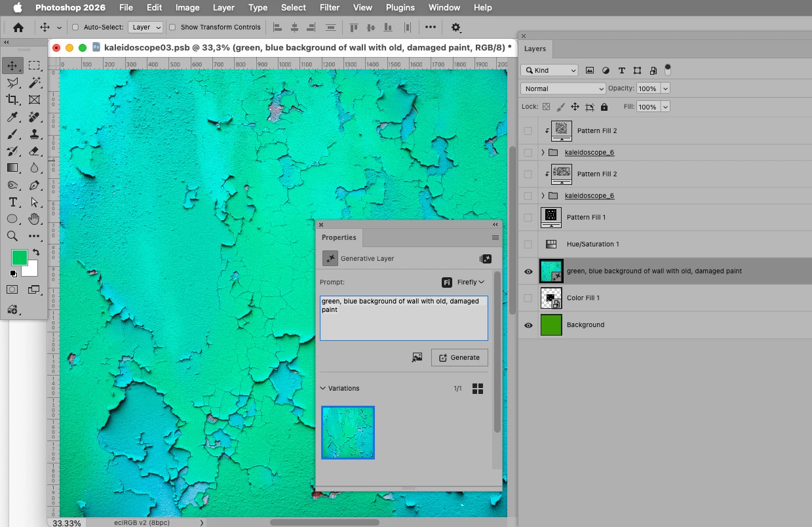Select the Ellipse shape tool
The width and height of the screenshot is (812, 527).
coord(12,219)
